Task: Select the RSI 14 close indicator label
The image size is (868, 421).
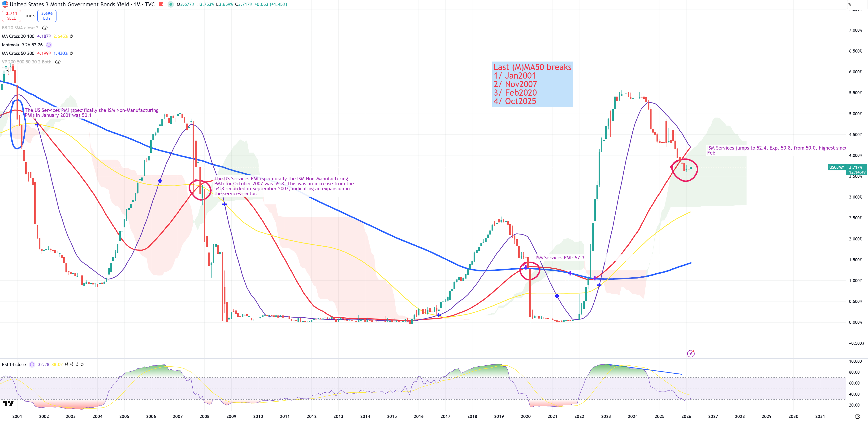Action: (14, 364)
